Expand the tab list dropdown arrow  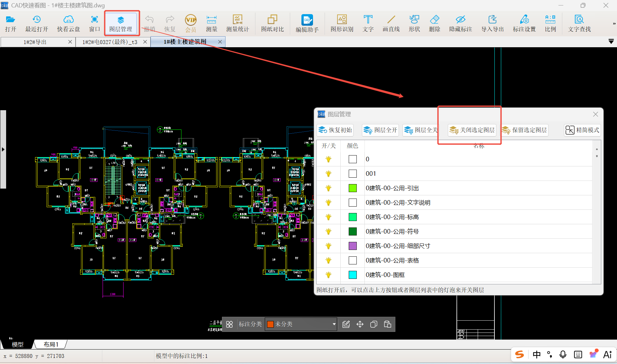coord(611,42)
